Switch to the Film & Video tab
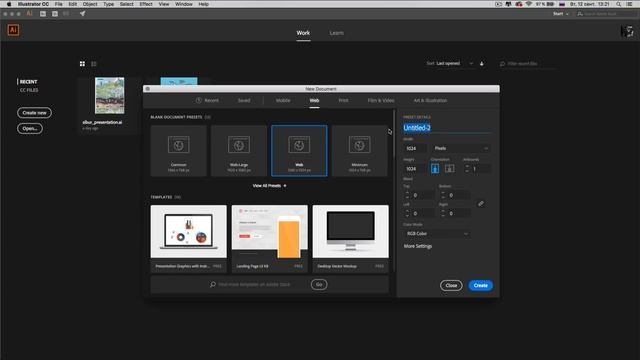This screenshot has height=360, width=640. point(381,100)
